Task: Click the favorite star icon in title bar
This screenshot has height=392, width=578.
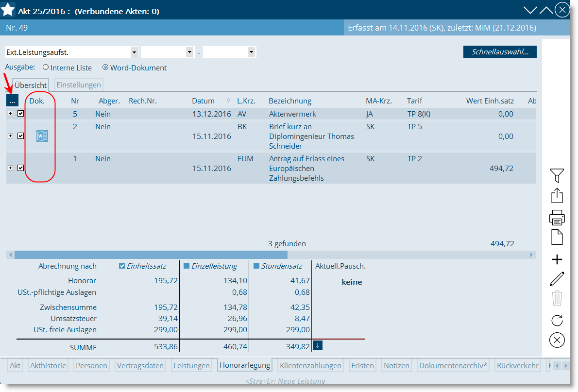Action: (x=8, y=10)
